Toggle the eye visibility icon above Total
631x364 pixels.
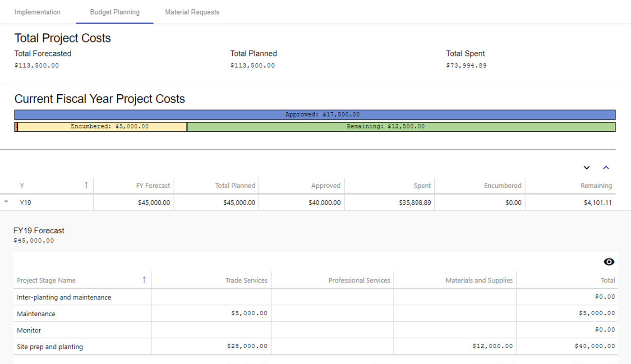(x=608, y=262)
